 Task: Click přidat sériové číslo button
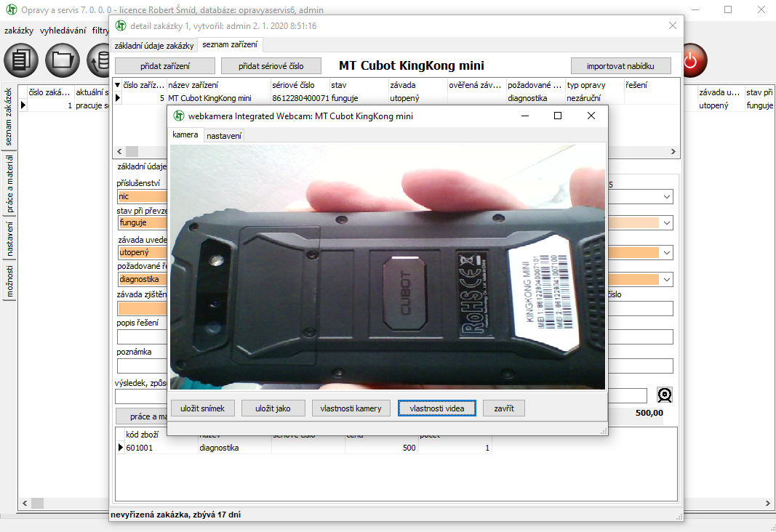pyautogui.click(x=271, y=65)
